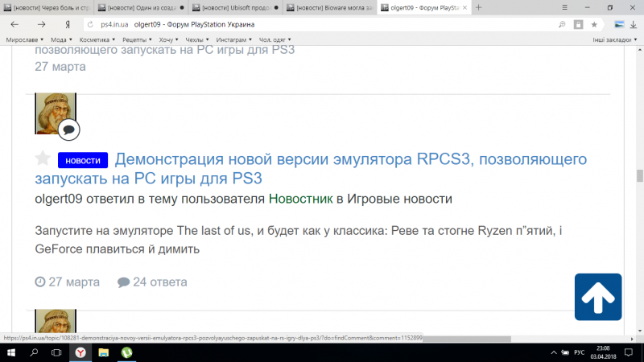Screen dimensions: 644x362
Task: Open Yandex home via the Я button
Action: [x=68, y=25]
